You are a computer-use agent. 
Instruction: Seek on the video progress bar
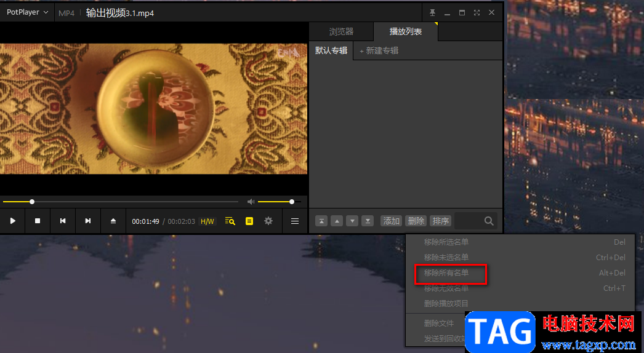coord(121,202)
